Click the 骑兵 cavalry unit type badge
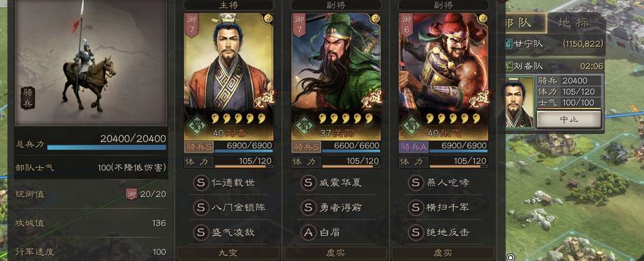Viewport: 644px width, 261px height. pos(28,98)
